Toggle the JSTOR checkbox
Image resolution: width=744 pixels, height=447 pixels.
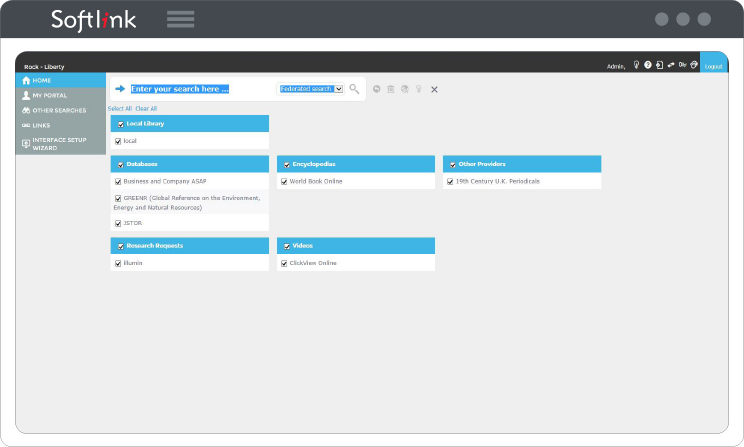118,224
